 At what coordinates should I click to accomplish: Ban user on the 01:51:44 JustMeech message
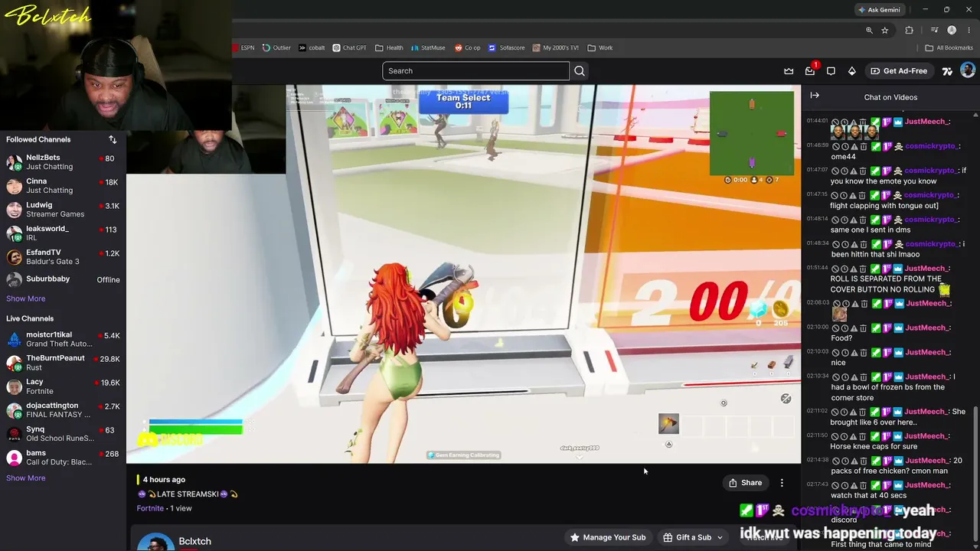click(x=835, y=269)
